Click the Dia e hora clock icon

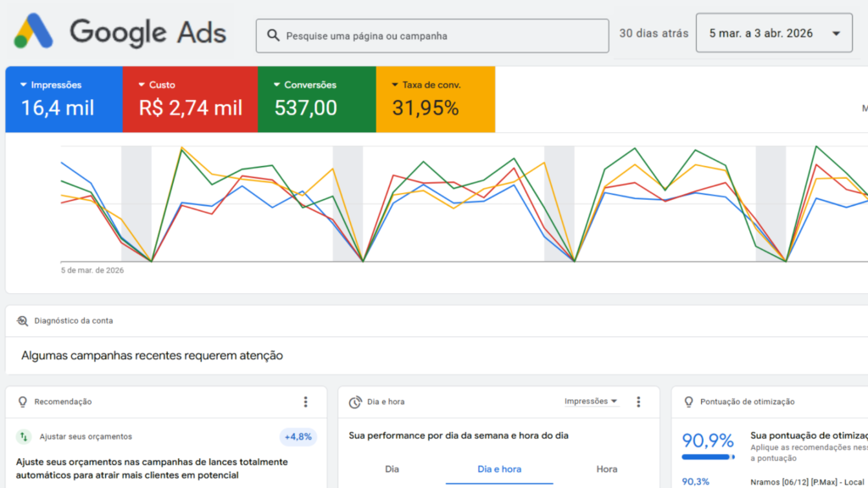355,402
